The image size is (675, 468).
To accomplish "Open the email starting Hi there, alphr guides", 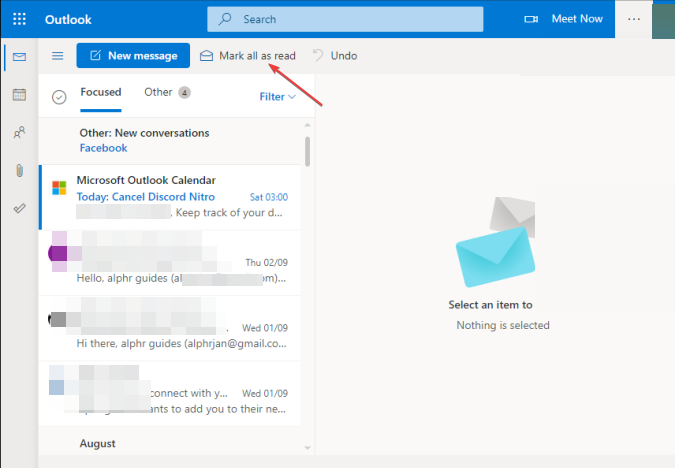I will click(170, 329).
